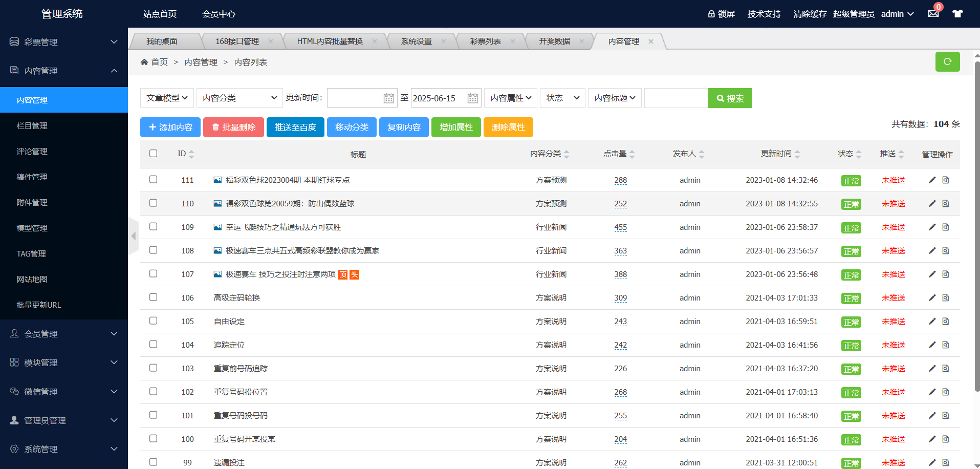Click the 删除属性 orange button

pos(508,127)
